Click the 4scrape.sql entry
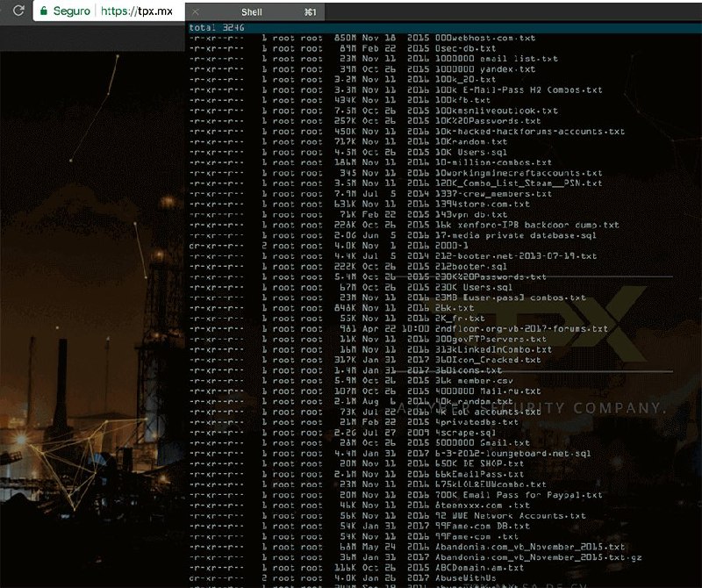The height and width of the screenshot is (588, 702). [x=466, y=433]
